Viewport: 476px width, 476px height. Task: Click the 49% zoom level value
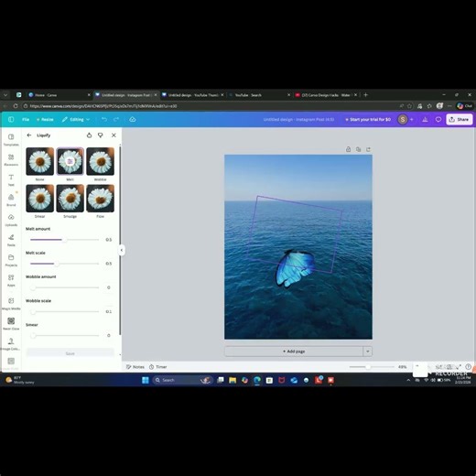point(402,367)
